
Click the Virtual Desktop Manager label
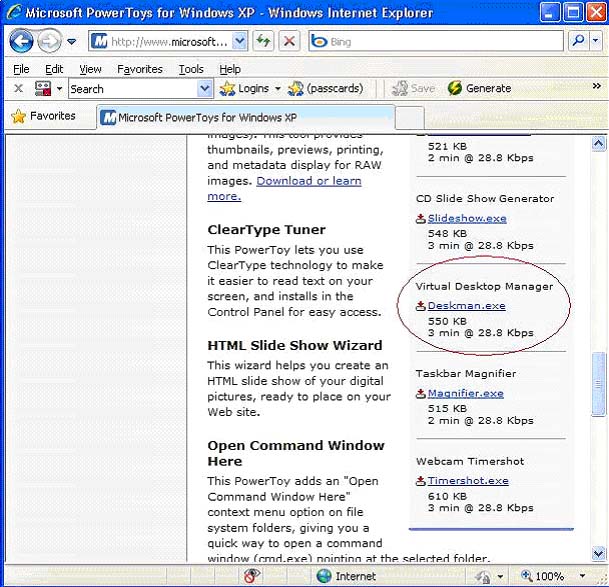pyautogui.click(x=484, y=286)
